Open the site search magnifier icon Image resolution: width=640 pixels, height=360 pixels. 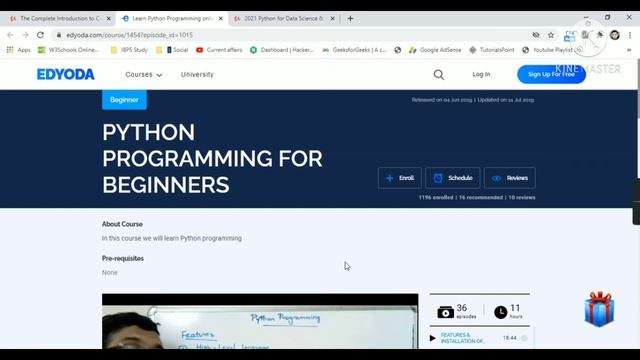(x=439, y=75)
